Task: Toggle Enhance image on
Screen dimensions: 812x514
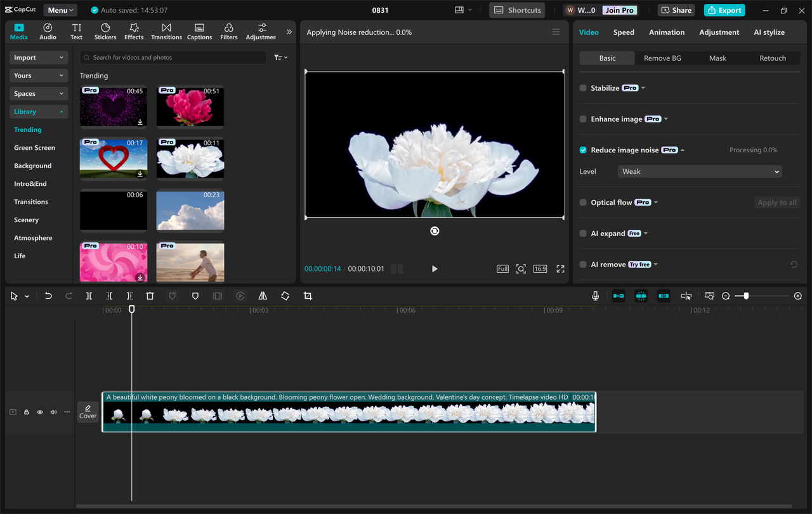Action: [582, 119]
